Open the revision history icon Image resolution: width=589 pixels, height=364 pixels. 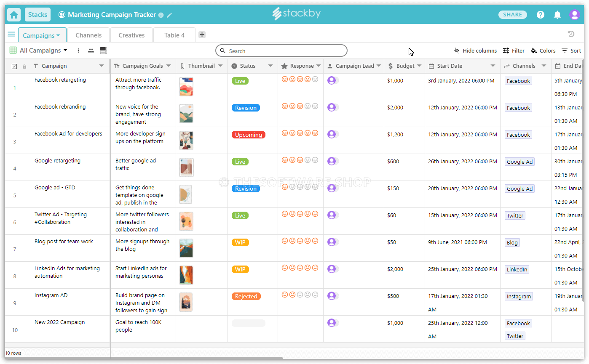(571, 34)
